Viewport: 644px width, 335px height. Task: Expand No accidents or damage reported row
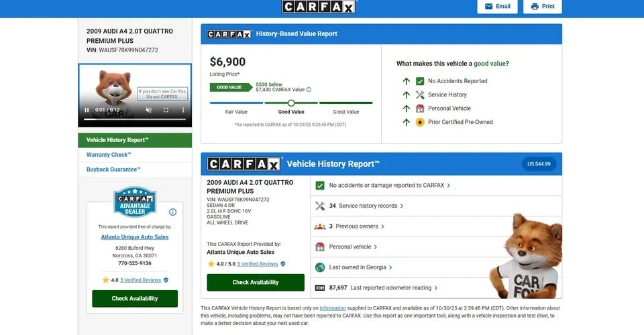point(436,186)
